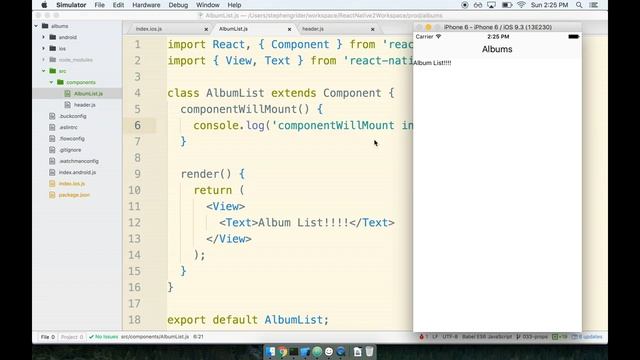This screenshot has width=640, height=360.
Task: Click the git branch name in status bar
Action: 532,337
